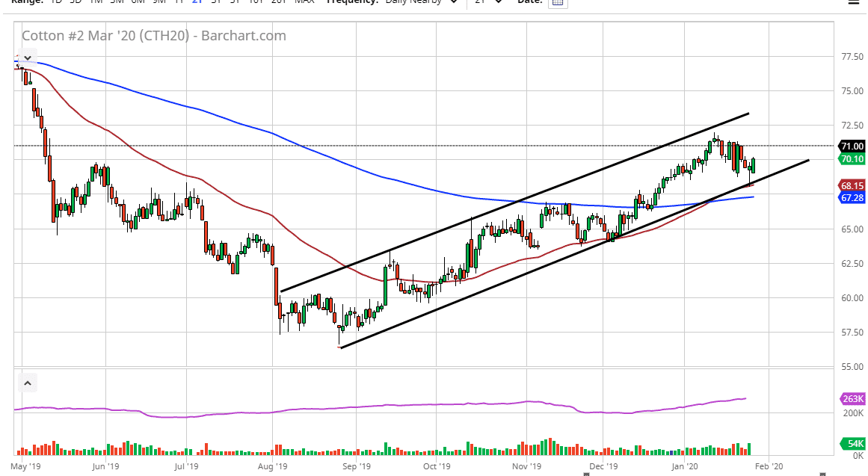Click the 77.50 price axis label
This screenshot has width=868, height=476.
click(x=852, y=57)
